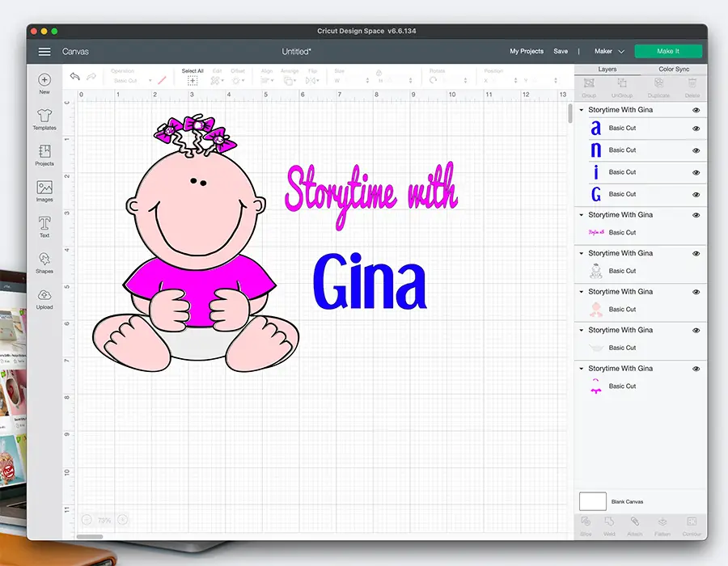Zoom out with the minus icon
The width and height of the screenshot is (728, 566).
coord(87,520)
